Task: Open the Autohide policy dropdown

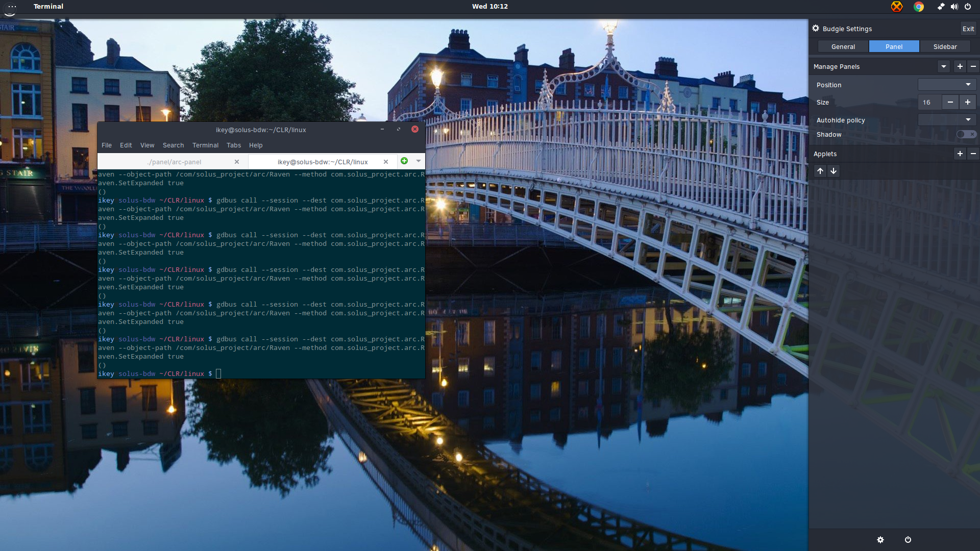Action: tap(947, 120)
